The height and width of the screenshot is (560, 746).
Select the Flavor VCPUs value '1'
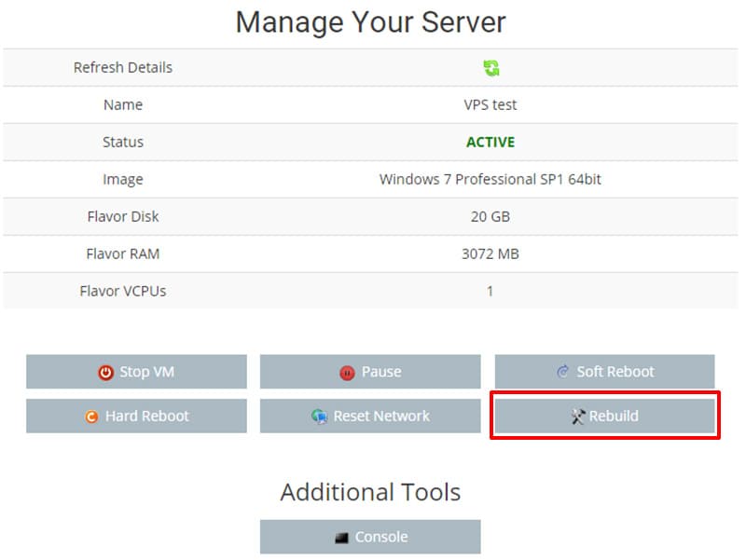490,291
